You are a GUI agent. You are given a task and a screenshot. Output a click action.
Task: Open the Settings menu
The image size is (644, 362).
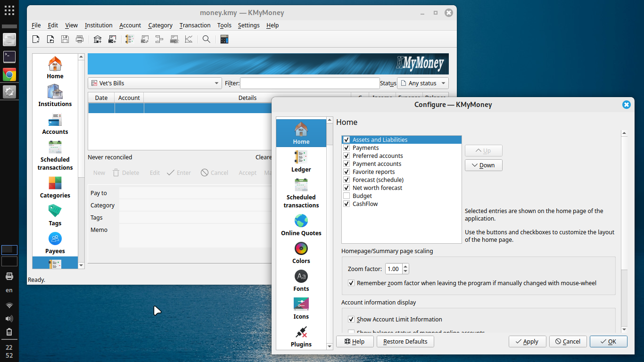pyautogui.click(x=249, y=25)
